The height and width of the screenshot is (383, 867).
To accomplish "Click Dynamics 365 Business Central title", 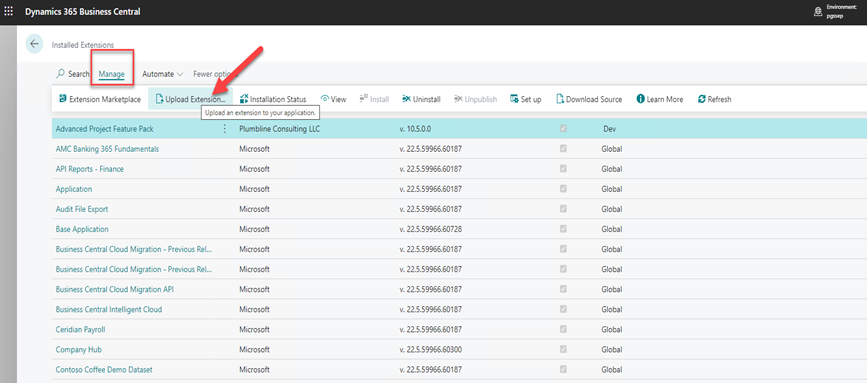I will (82, 12).
